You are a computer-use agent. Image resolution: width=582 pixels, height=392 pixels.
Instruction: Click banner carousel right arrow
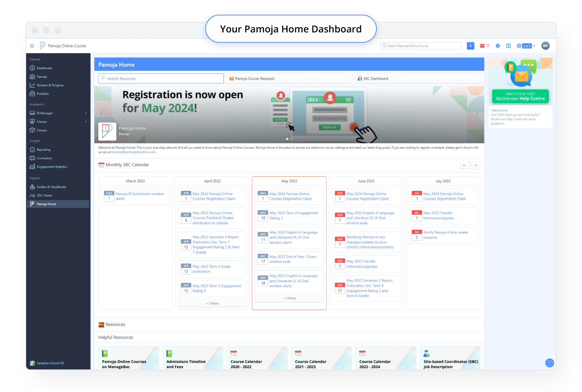(477, 114)
